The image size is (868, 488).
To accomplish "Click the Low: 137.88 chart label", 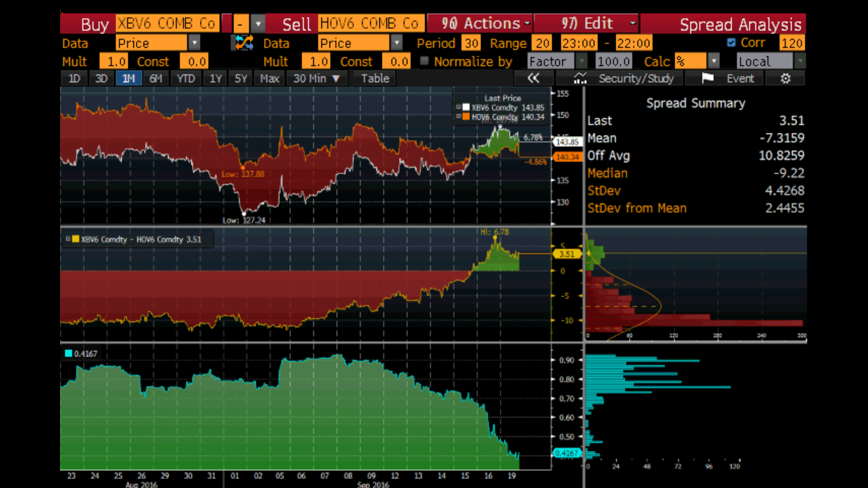I will [243, 174].
